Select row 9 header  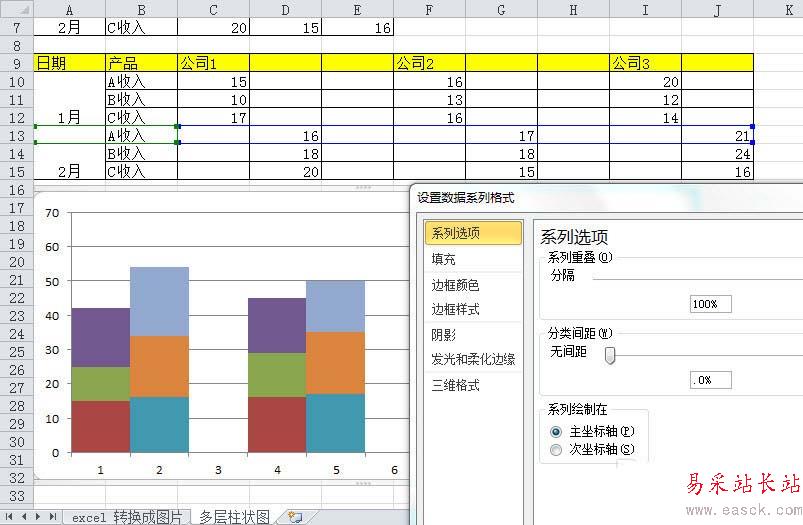tap(16, 63)
